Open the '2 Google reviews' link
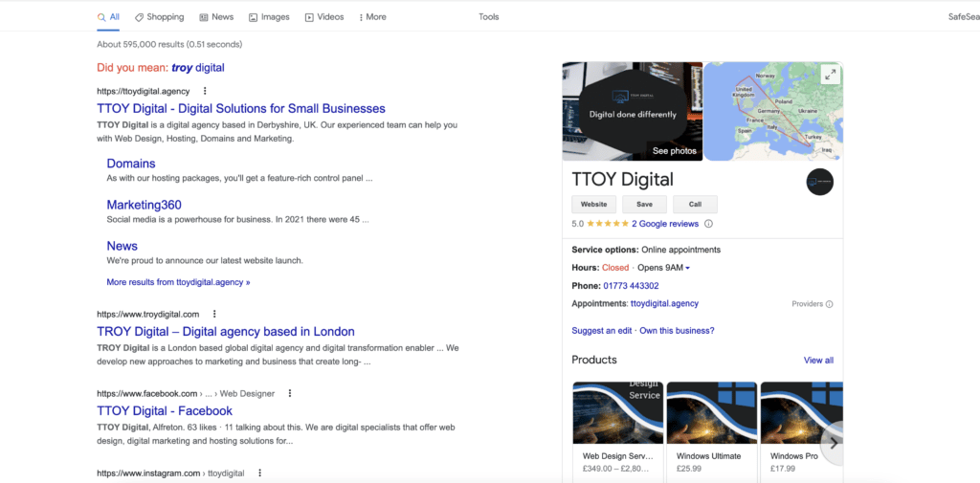Screen dimensions: 980x483 tap(665, 224)
